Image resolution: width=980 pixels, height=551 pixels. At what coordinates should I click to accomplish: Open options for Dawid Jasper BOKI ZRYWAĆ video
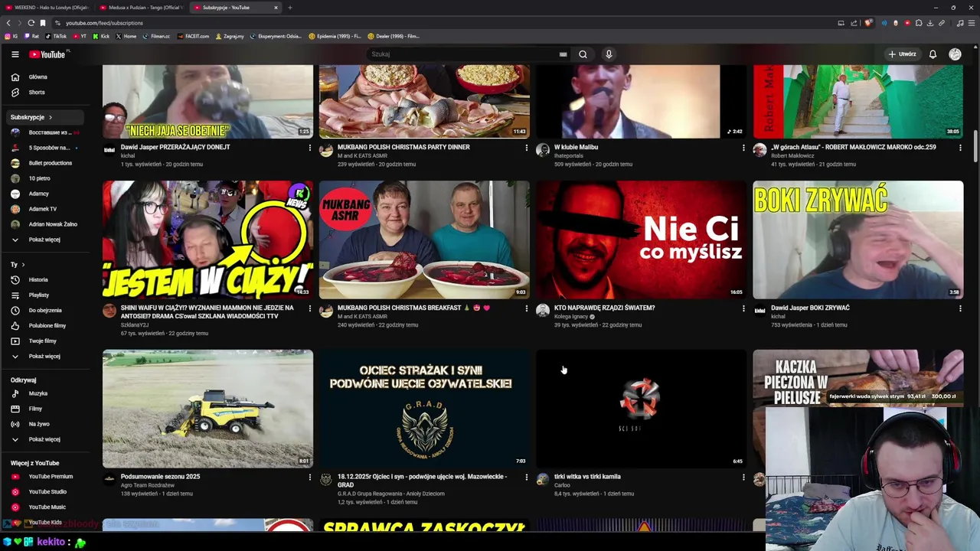point(960,308)
